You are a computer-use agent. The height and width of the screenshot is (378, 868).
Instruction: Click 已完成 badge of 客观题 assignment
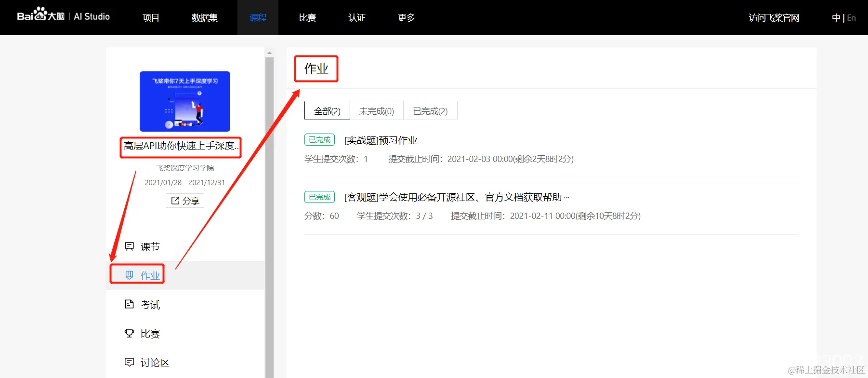(319, 197)
